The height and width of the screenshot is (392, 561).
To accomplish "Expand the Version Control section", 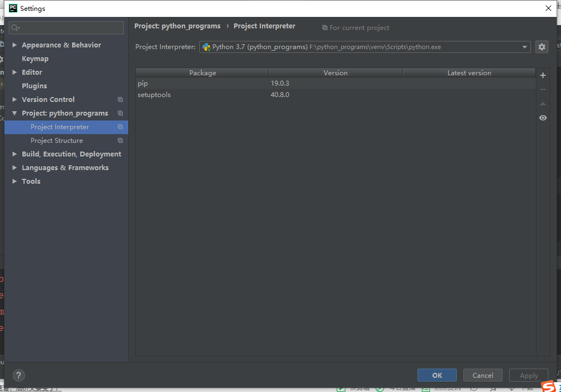I will pos(14,99).
